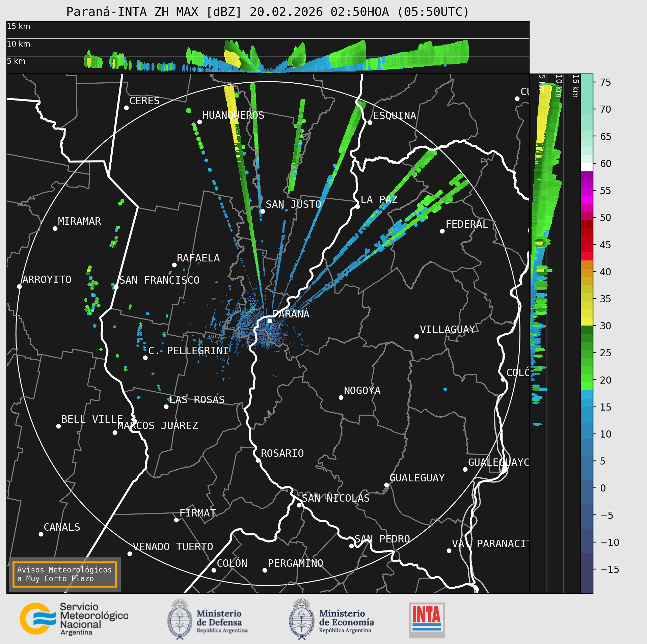Click the INTA logo

[427, 620]
